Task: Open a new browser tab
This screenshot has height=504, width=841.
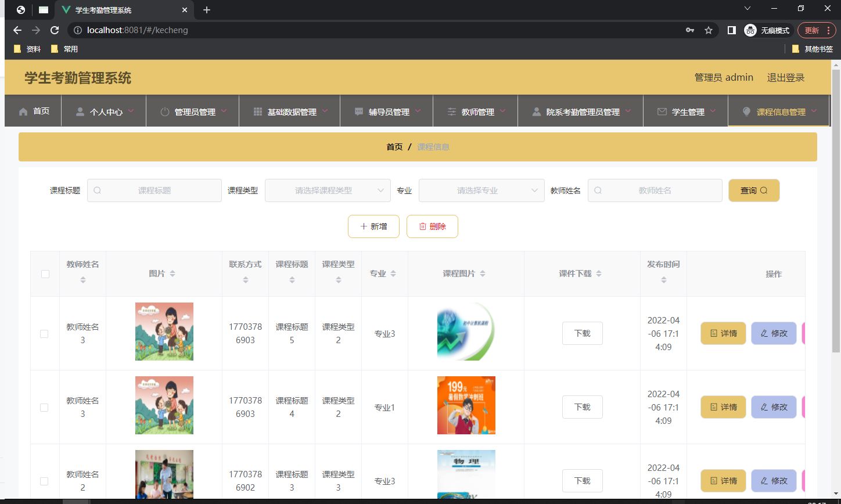Action: tap(207, 10)
